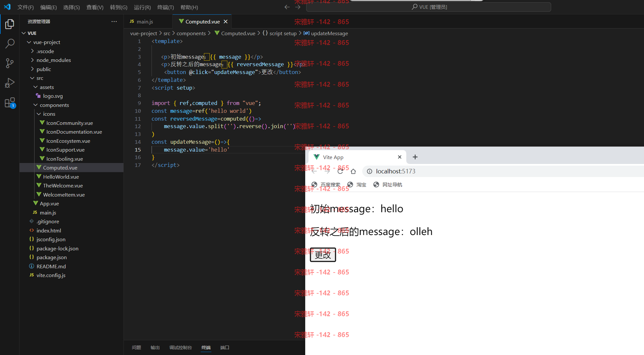This screenshot has width=644, height=355.
Task: Open logo.svg in the explorer
Action: 72,96
